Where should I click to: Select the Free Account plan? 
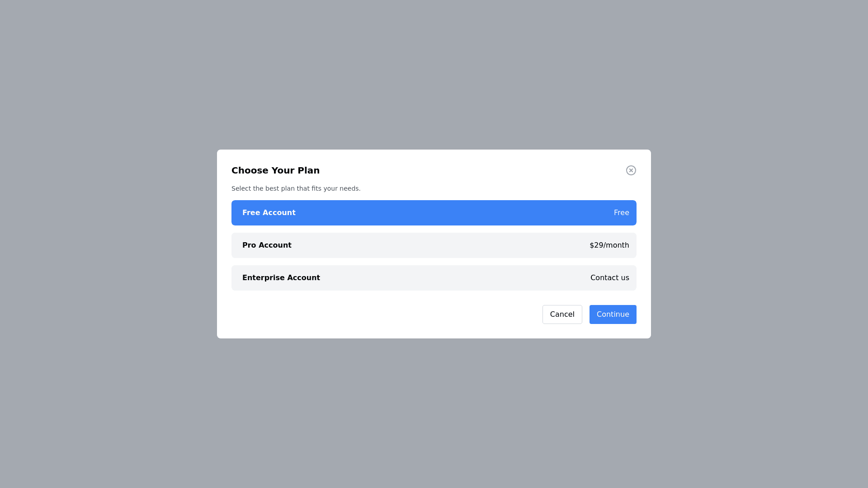(x=434, y=213)
